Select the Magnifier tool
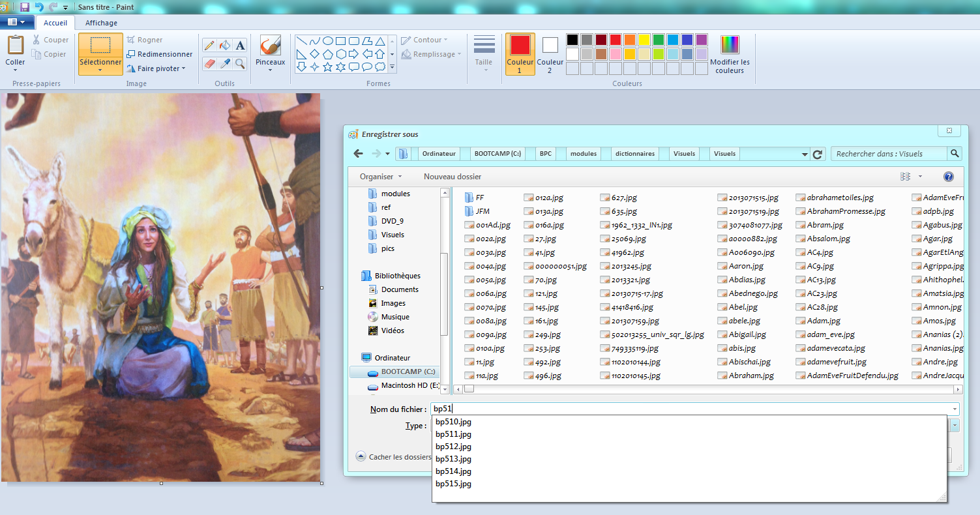The width and height of the screenshot is (980, 515). tap(241, 63)
